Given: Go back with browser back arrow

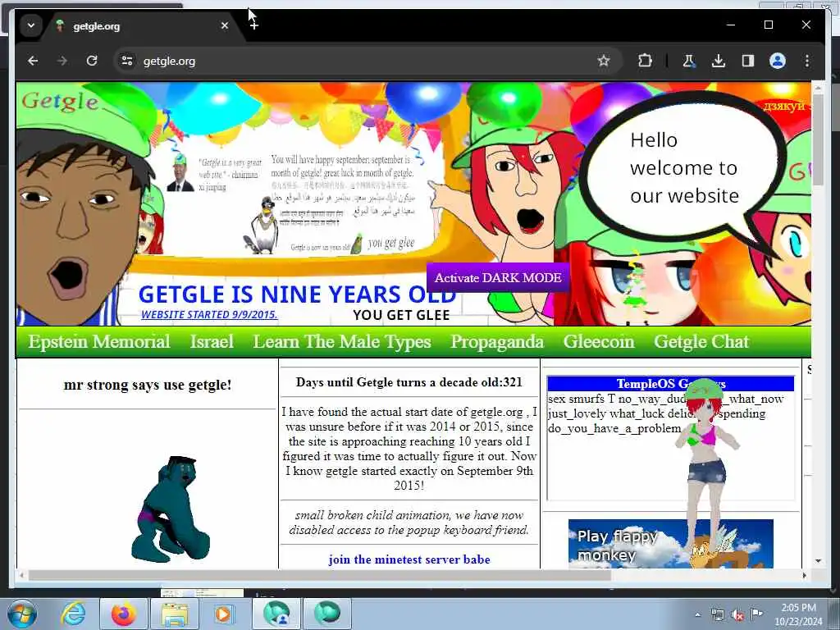Looking at the screenshot, I should coord(33,61).
